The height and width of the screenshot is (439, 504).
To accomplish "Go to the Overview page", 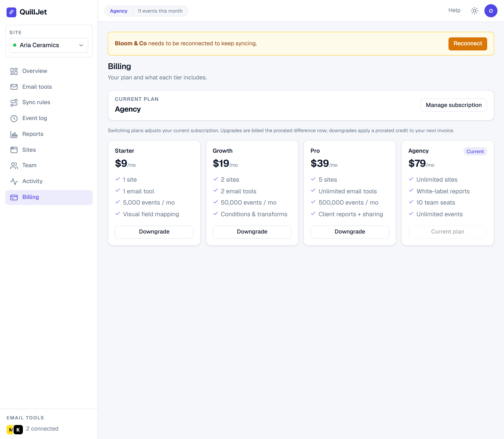I will click(x=49, y=71).
